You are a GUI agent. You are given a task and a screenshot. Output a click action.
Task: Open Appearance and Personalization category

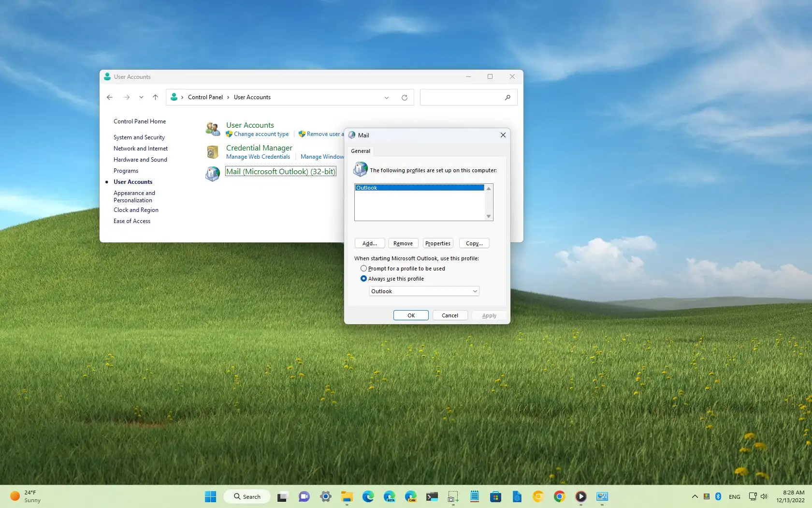point(134,196)
